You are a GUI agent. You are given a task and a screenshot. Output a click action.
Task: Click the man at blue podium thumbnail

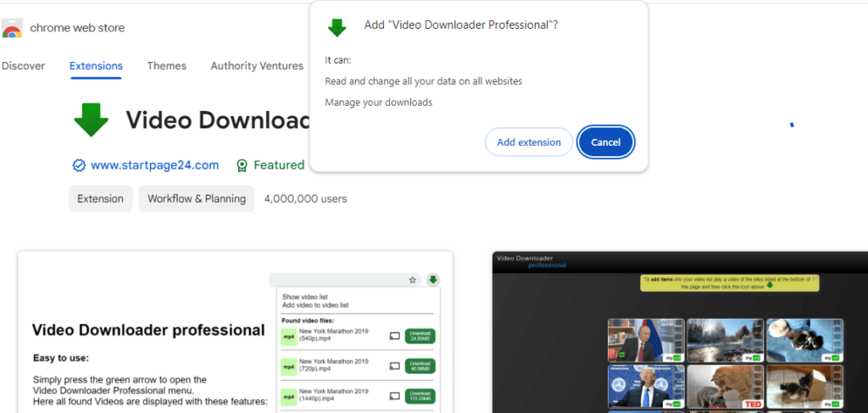click(x=646, y=387)
